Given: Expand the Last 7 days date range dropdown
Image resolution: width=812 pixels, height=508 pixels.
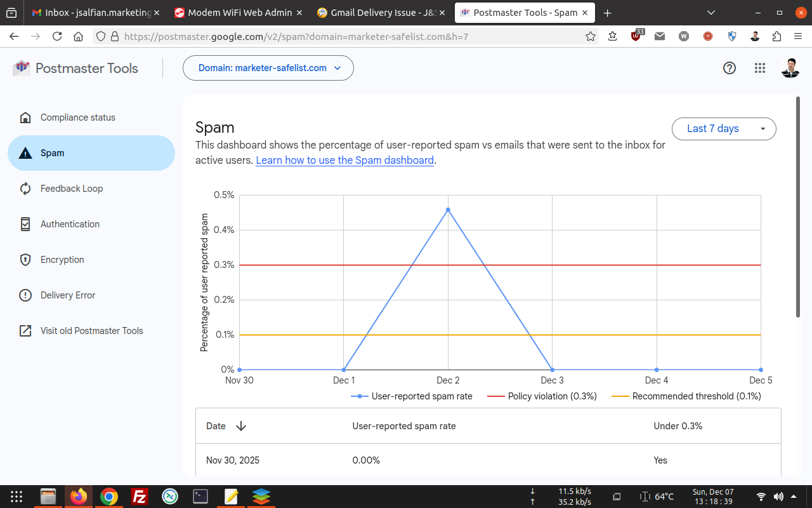Looking at the screenshot, I should [723, 128].
